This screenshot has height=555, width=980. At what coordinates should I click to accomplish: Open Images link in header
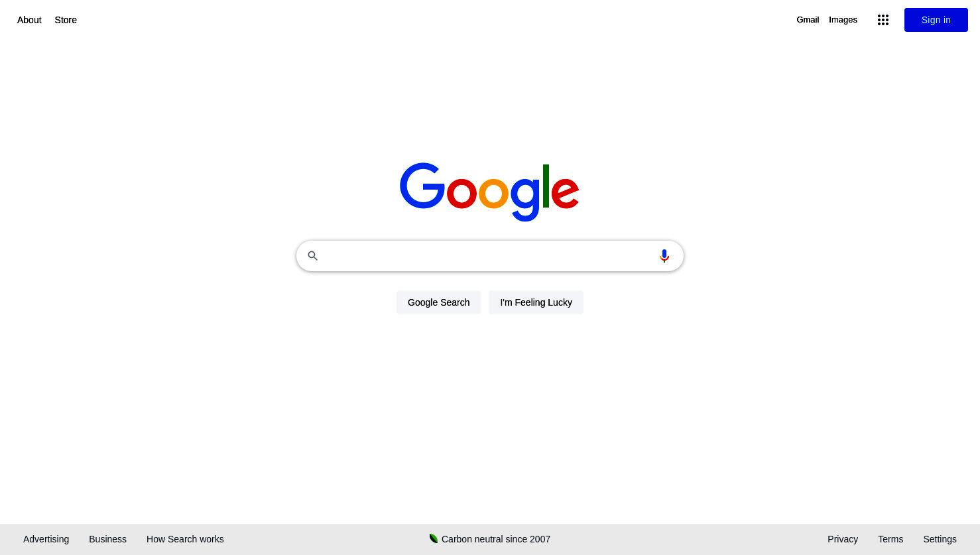click(843, 20)
